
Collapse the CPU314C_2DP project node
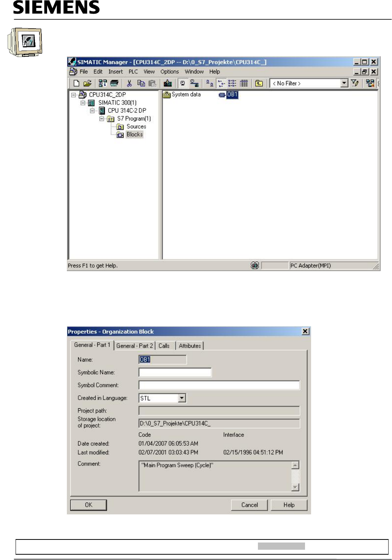73,95
